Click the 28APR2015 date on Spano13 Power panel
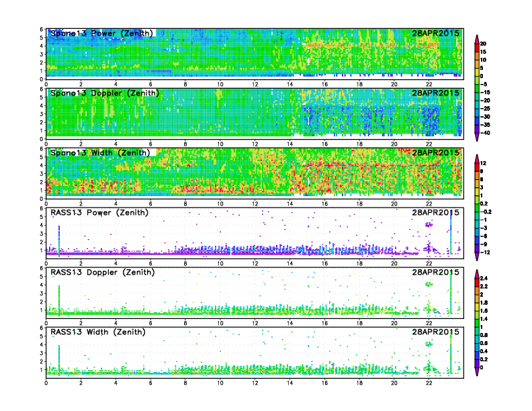532x411 pixels. 435,34
